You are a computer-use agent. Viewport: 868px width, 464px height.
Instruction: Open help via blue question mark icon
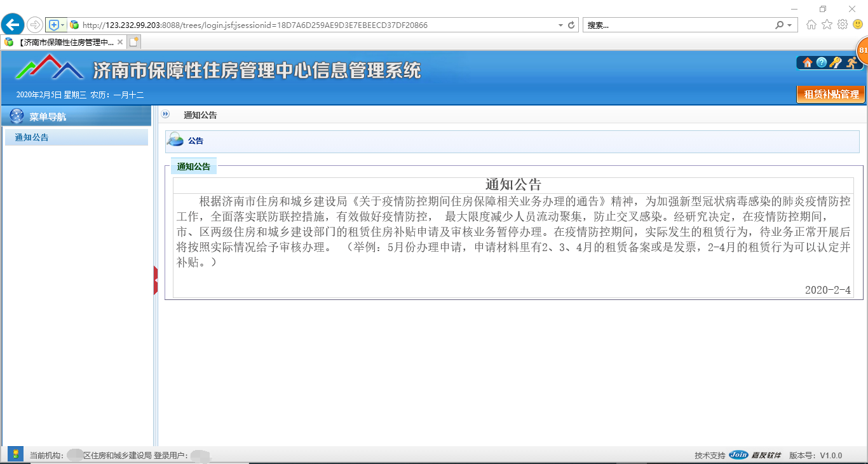[822, 62]
